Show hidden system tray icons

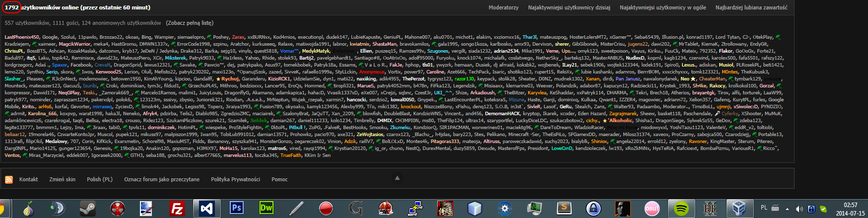click(788, 209)
